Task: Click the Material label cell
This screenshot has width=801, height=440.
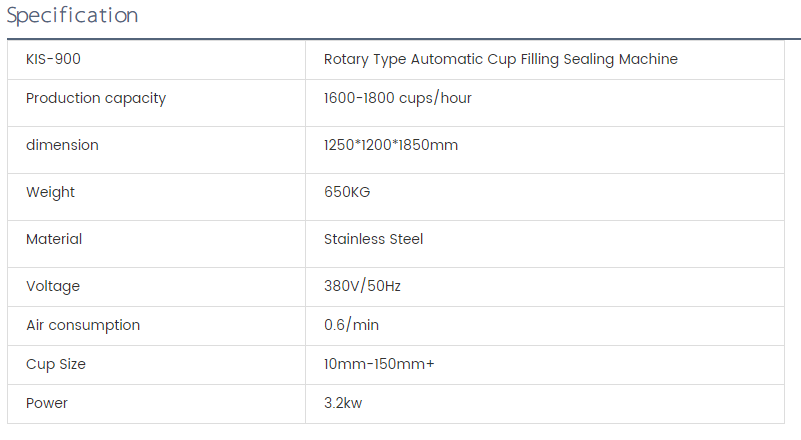Action: click(54, 239)
